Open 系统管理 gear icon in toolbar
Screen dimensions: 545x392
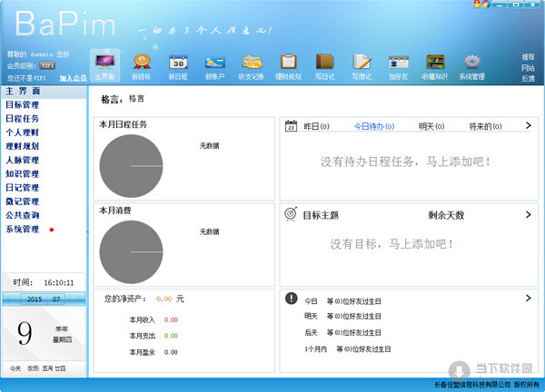coord(471,62)
